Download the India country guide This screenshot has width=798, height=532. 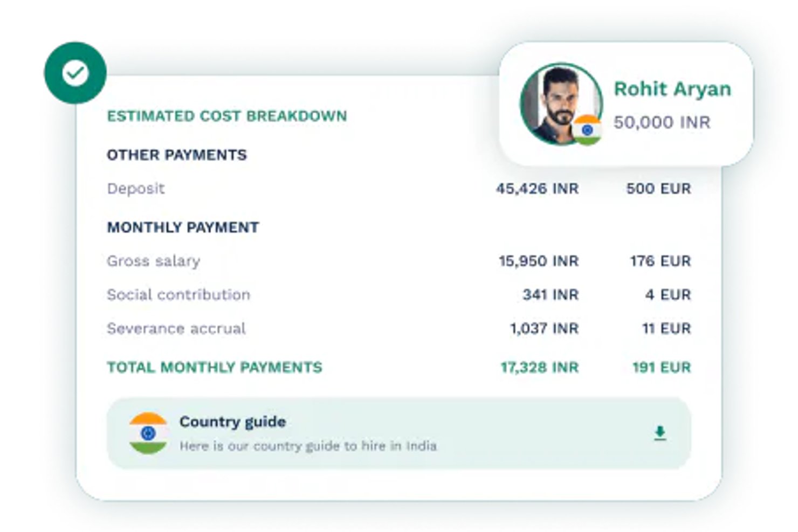tap(660, 433)
